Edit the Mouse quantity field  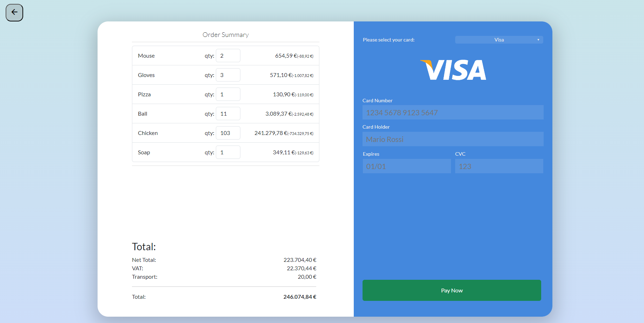pyautogui.click(x=228, y=56)
